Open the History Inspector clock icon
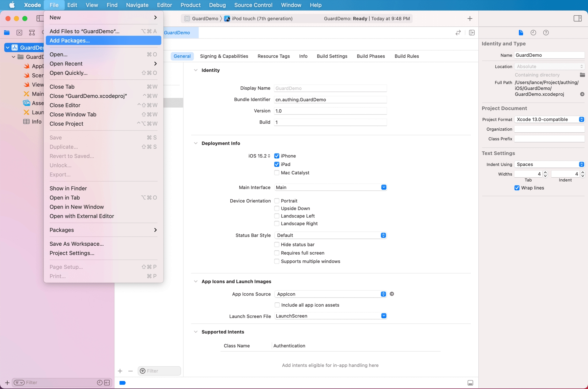This screenshot has width=588, height=389. click(x=533, y=32)
